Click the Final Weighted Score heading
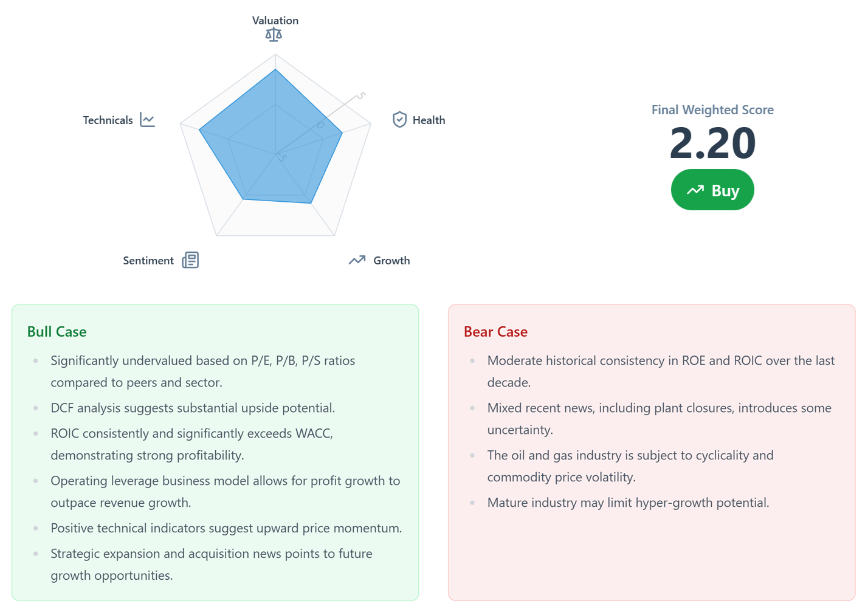The width and height of the screenshot is (868, 612). click(712, 110)
